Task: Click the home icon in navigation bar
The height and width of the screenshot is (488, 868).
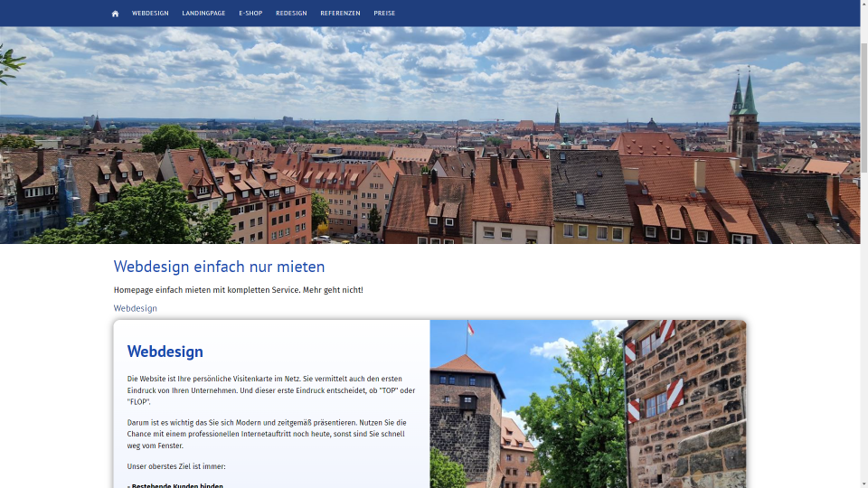Action: pos(115,14)
